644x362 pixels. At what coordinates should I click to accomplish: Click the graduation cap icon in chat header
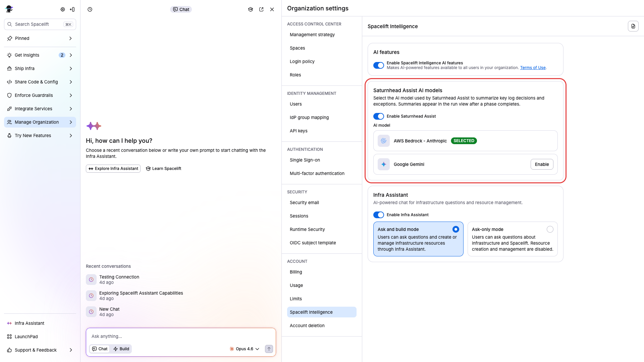pyautogui.click(x=251, y=9)
